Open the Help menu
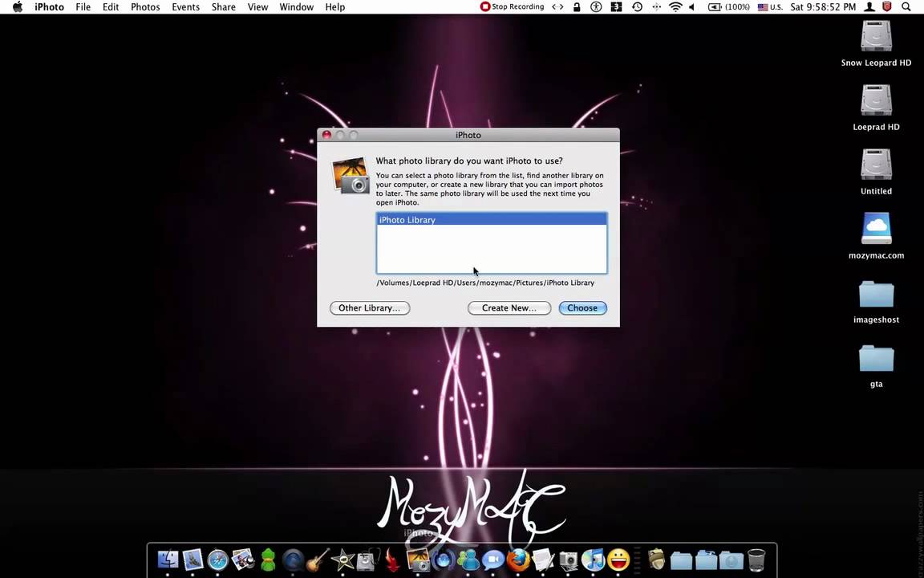This screenshot has width=924, height=578. click(334, 7)
